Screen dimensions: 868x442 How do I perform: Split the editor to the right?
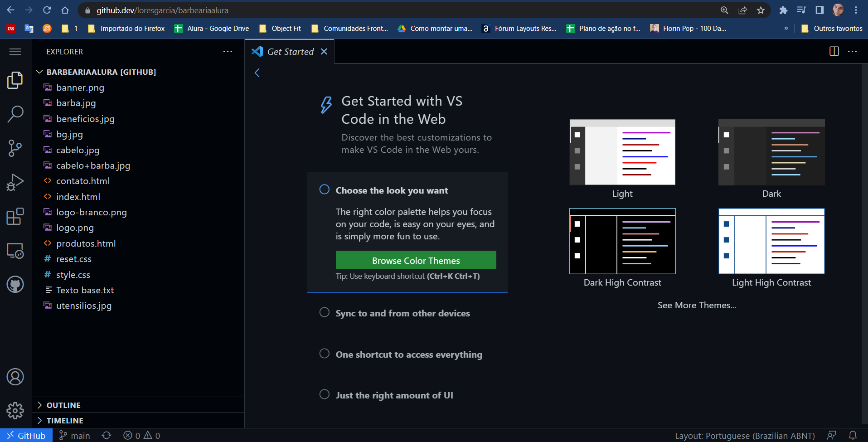[834, 51]
